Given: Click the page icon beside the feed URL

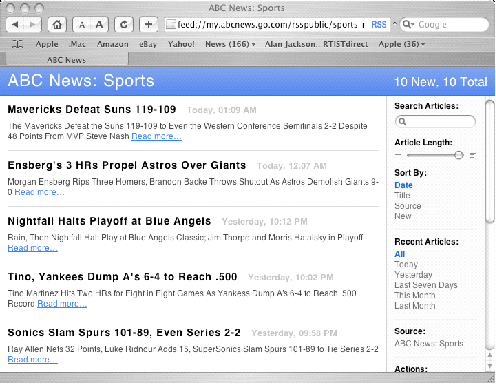Looking at the screenshot, I should (x=171, y=24).
